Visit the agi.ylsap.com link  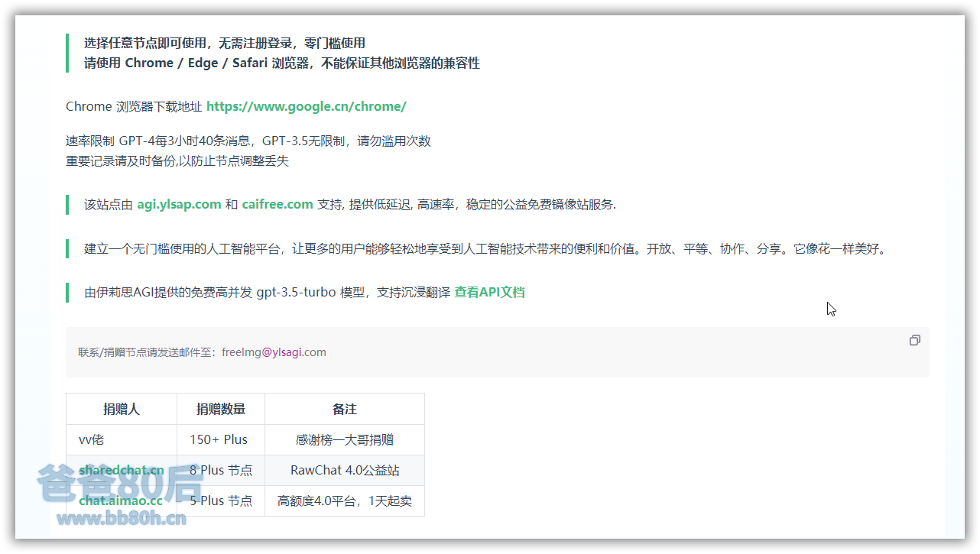[x=179, y=204]
